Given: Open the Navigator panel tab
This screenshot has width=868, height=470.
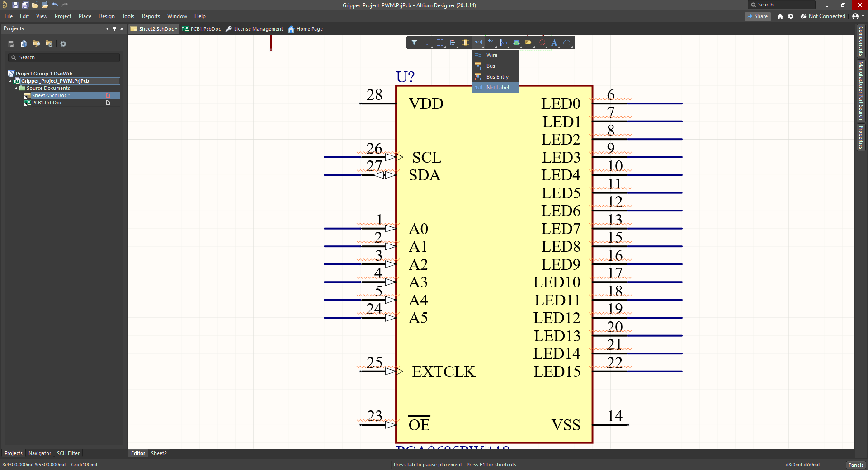Looking at the screenshot, I should (40, 453).
